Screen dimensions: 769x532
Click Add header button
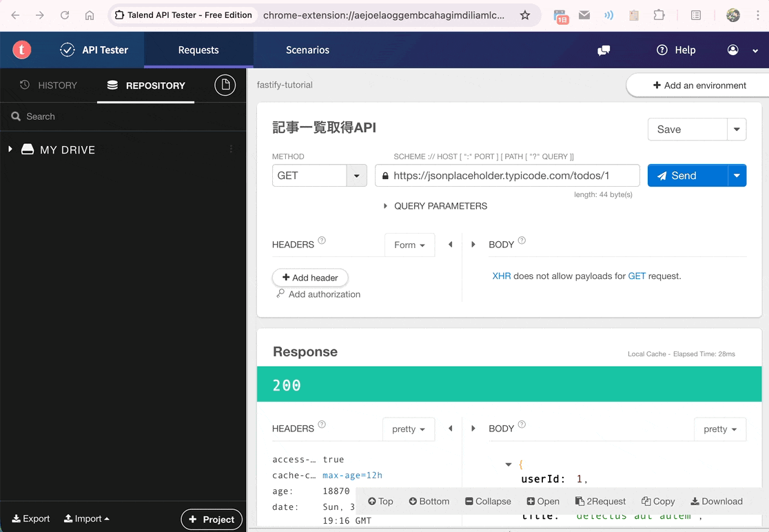click(310, 278)
